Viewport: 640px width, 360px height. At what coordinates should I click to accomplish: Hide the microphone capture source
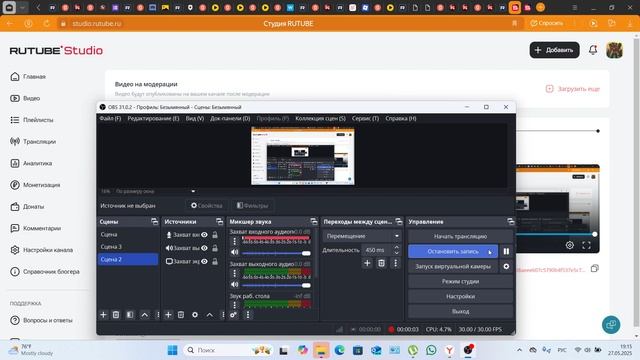pos(204,235)
